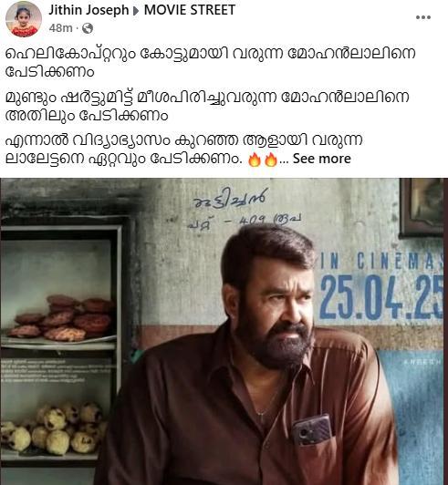The image size is (448, 485).
Task: Click the phone in the shirt pocket
Action: [x=312, y=430]
